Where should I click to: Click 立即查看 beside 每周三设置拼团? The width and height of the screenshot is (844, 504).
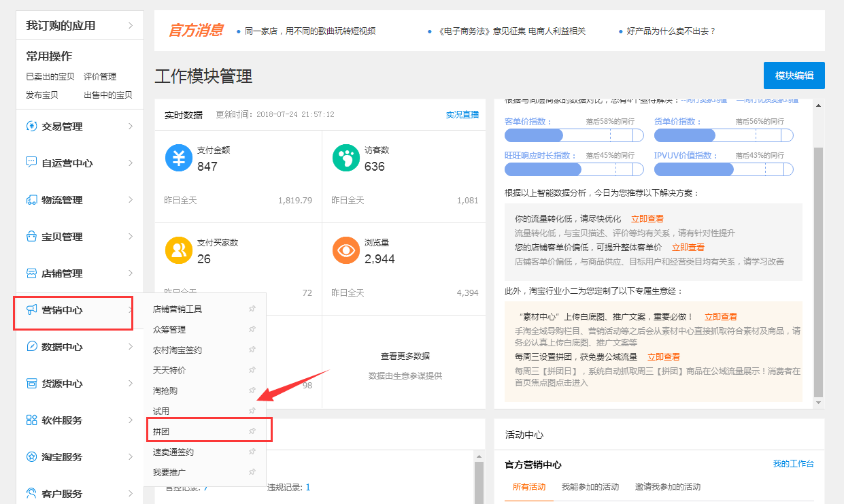[664, 356]
